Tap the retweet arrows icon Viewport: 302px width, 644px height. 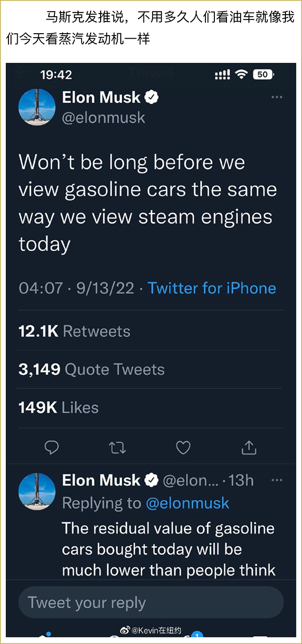[117, 447]
